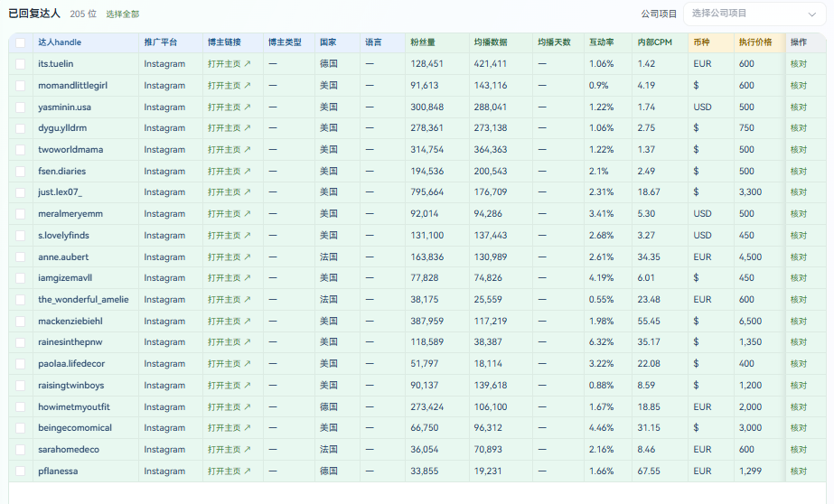Click internal CPM value 67.55
This screenshot has width=834, height=504.
point(649,471)
